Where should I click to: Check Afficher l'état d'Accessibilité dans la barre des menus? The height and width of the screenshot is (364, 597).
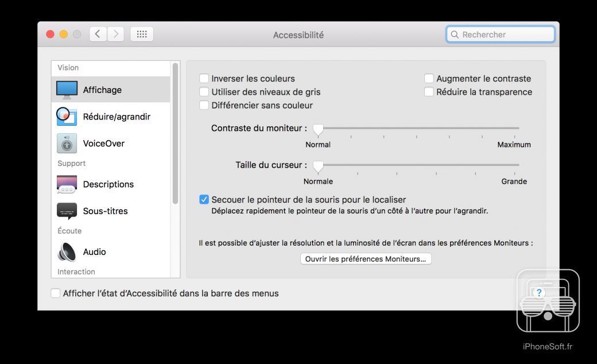pos(56,293)
